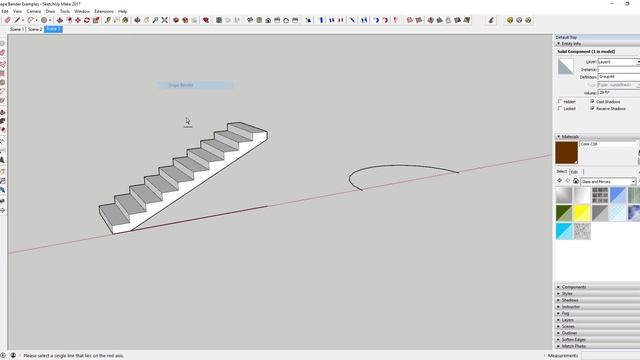
Task: Open the Glass and Mirrors materials dropdown
Action: (608, 182)
